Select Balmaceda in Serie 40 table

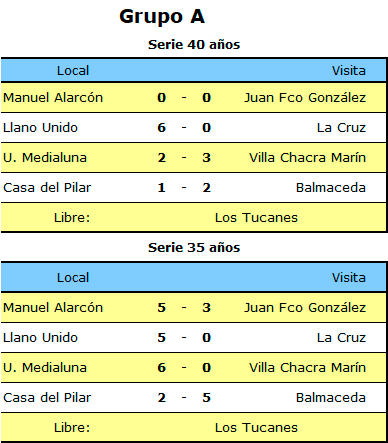click(x=331, y=188)
